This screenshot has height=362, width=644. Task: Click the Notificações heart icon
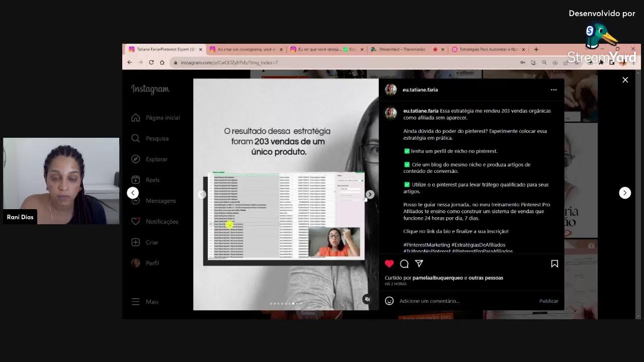pos(135,221)
